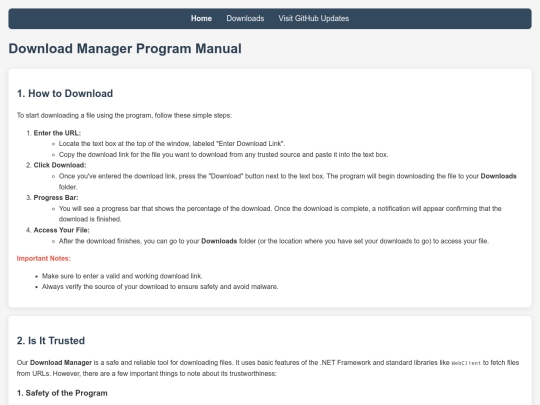Click the 'You will see a progress bar' bullet
Screen dimensions: 540x405
pos(280,214)
